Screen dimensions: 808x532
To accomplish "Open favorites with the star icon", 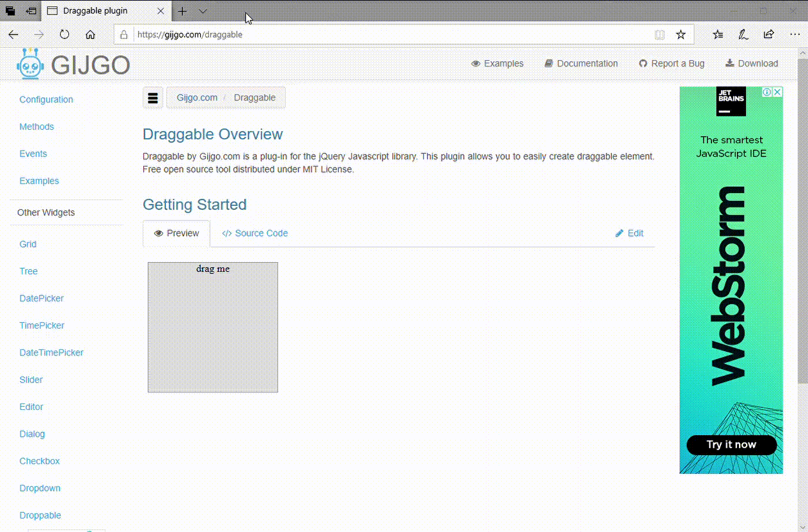I will (x=681, y=34).
